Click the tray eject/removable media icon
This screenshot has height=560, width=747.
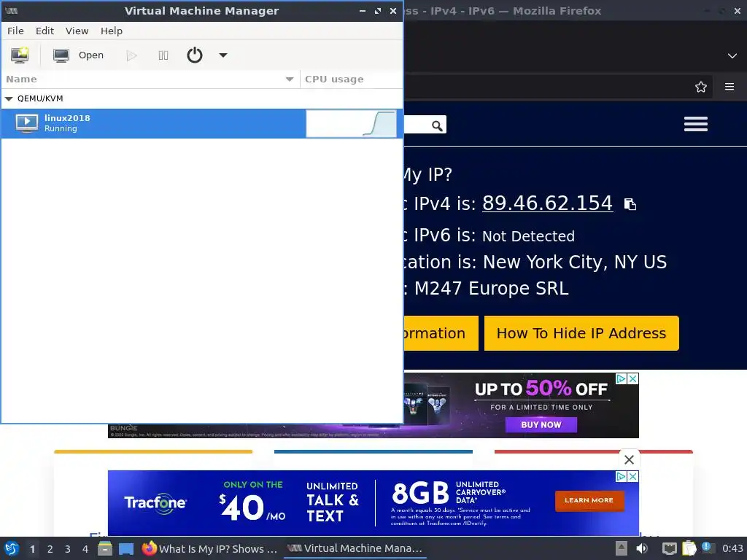[x=621, y=548]
